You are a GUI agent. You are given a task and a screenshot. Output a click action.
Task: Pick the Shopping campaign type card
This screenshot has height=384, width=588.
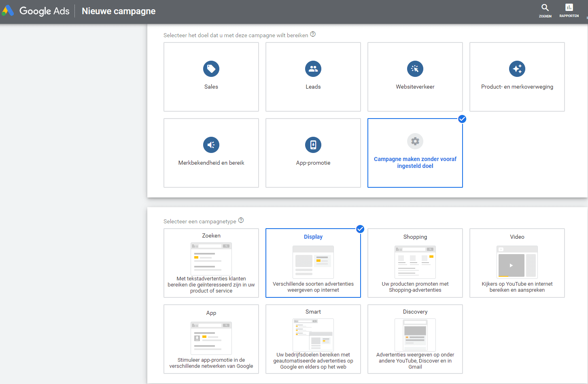415,263
